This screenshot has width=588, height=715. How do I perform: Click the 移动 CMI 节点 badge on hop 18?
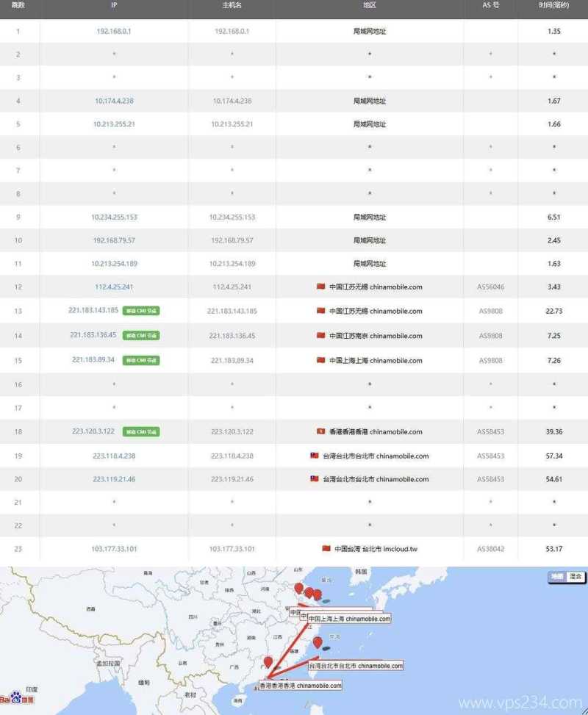point(141,431)
